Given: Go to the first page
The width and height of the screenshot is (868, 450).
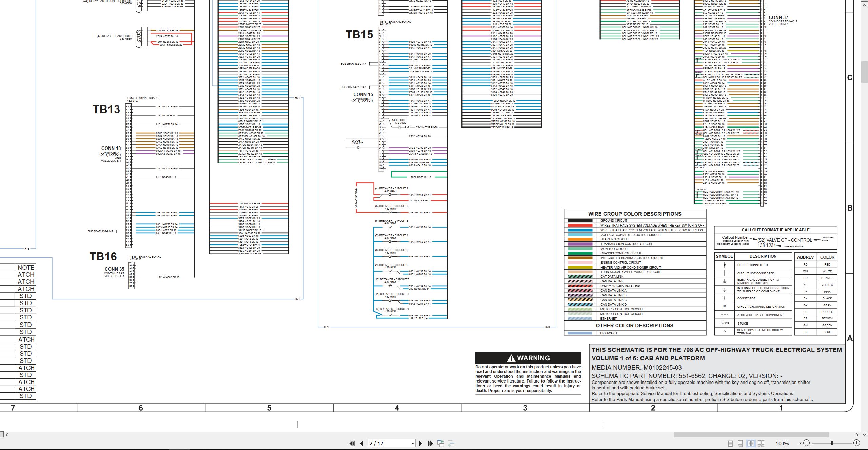Looking at the screenshot, I should pos(352,443).
